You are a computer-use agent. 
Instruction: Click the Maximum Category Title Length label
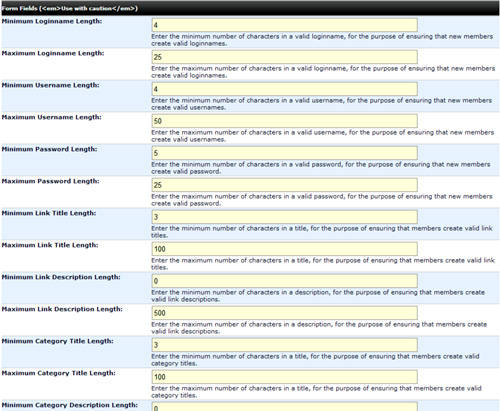pyautogui.click(x=59, y=373)
